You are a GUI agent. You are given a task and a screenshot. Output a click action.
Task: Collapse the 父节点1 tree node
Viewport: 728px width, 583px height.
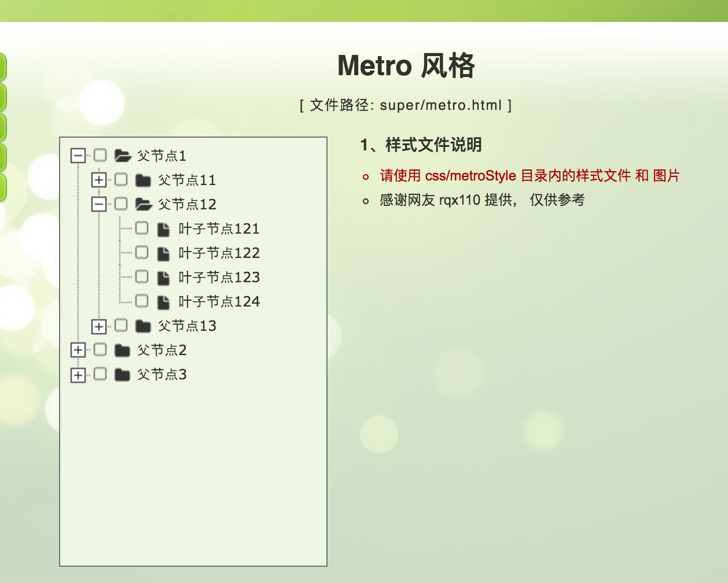79,155
